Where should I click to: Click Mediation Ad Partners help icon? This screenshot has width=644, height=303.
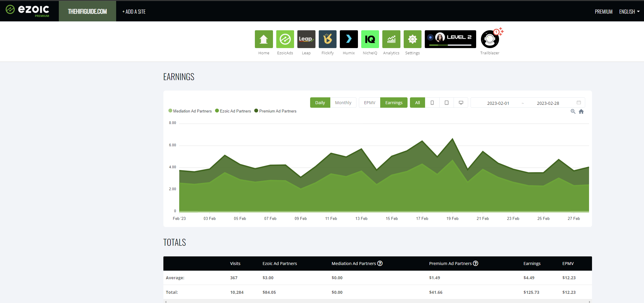[380, 264]
